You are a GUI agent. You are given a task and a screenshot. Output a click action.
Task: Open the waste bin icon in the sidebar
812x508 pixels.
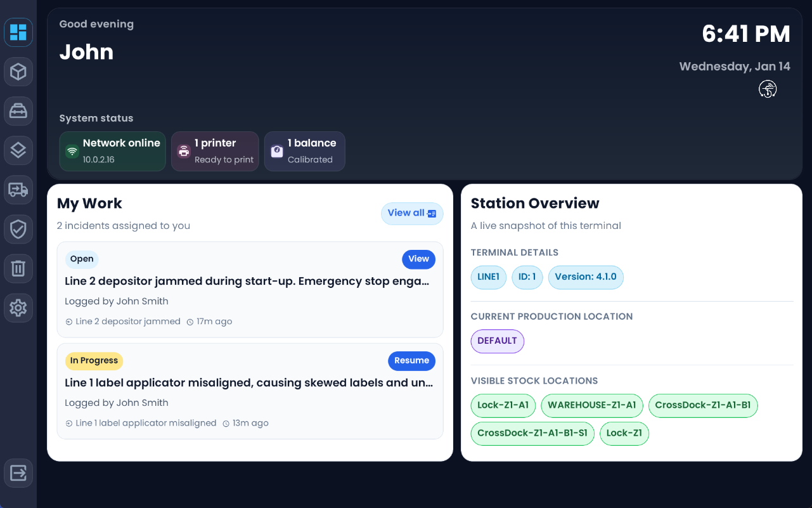(18, 268)
